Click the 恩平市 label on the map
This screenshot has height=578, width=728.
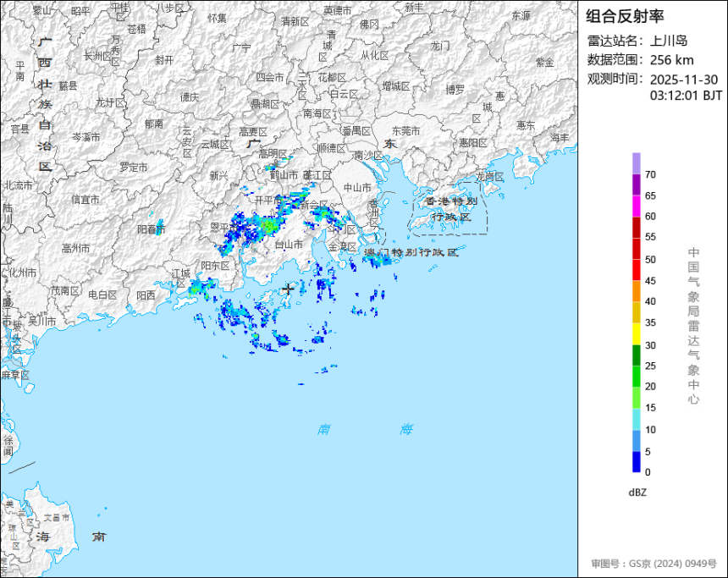224,228
